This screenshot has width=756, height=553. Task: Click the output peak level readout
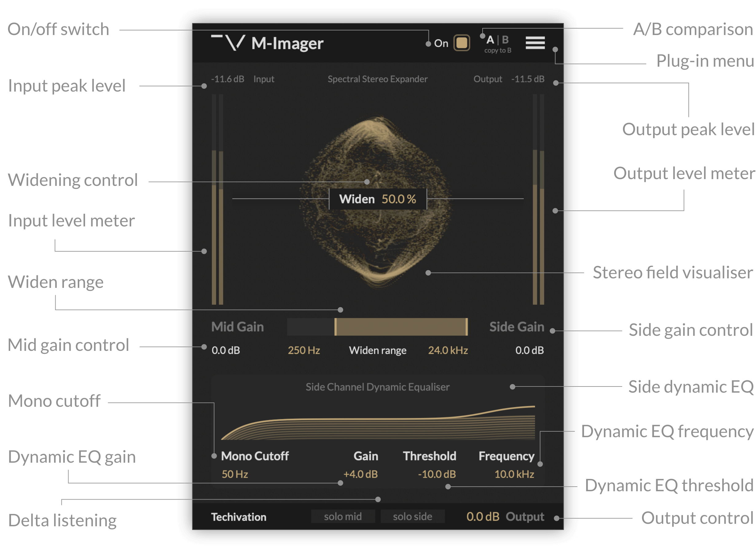pos(528,79)
